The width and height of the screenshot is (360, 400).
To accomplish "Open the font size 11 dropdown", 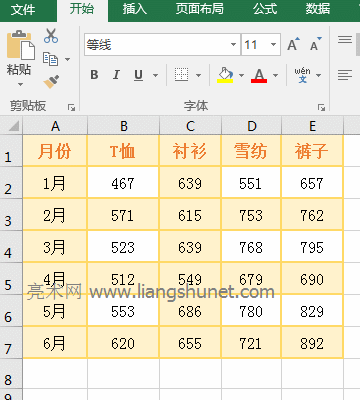I will click(x=273, y=44).
